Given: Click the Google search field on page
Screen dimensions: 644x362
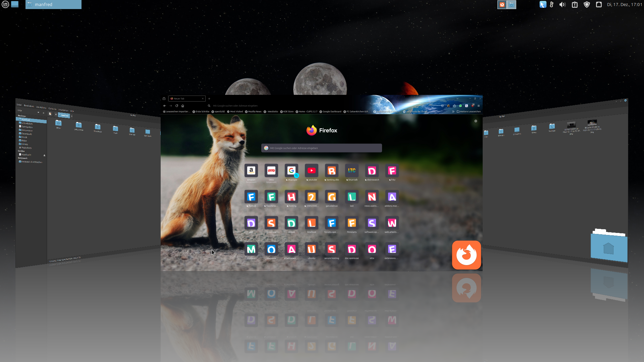Looking at the screenshot, I should coord(321,148).
